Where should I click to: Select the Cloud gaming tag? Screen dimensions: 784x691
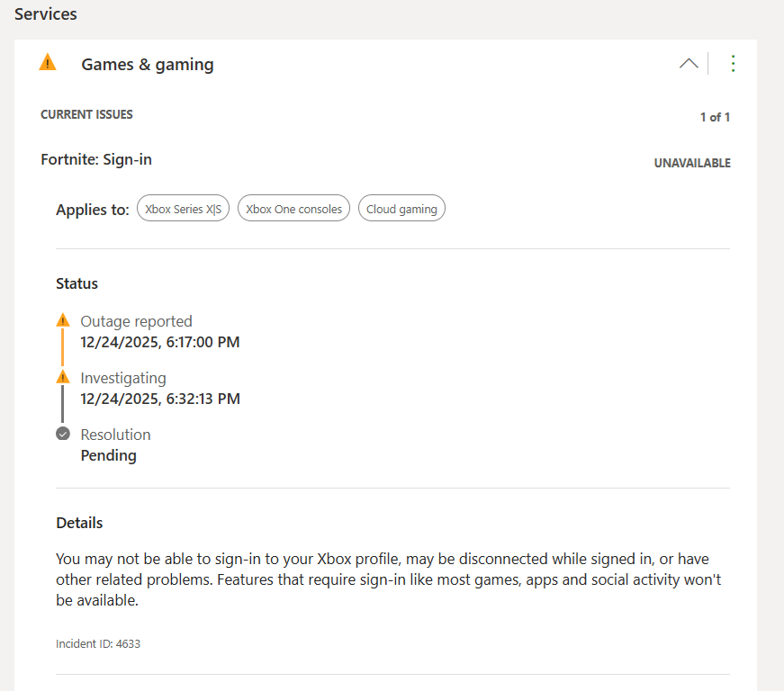pyautogui.click(x=401, y=209)
